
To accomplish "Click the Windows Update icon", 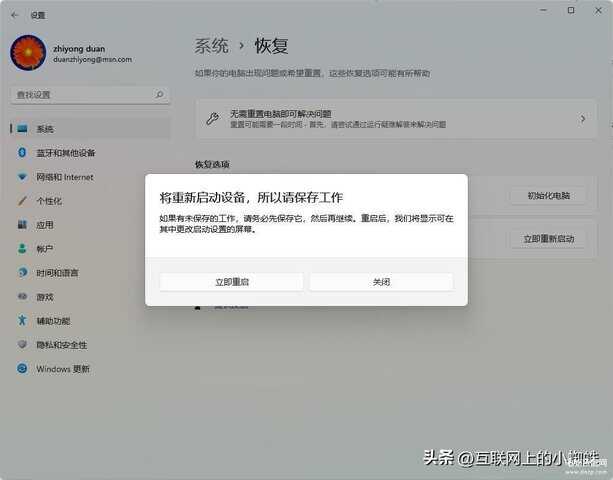I will click(x=22, y=368).
